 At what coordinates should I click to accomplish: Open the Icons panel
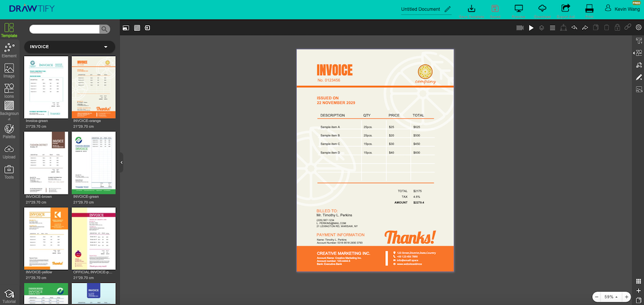coord(9,91)
